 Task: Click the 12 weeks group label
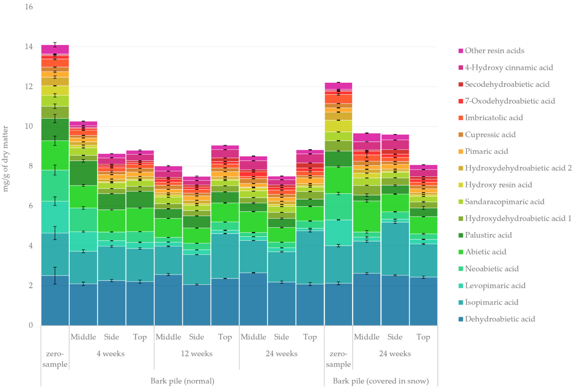[196, 354]
